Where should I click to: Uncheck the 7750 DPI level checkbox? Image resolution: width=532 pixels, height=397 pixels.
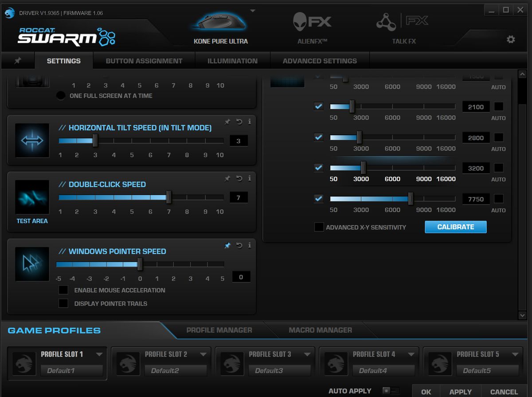pyautogui.click(x=318, y=198)
